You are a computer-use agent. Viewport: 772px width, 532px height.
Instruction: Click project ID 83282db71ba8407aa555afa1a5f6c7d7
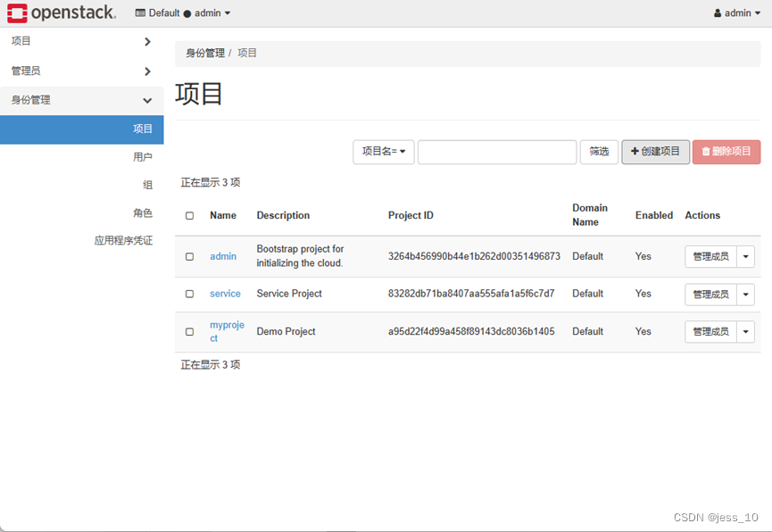471,294
